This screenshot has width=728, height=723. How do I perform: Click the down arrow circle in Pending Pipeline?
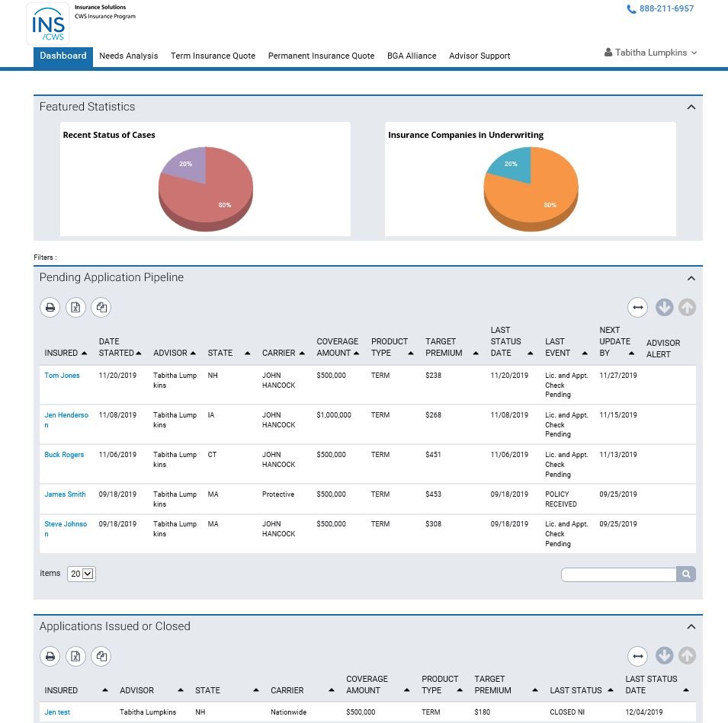pos(664,308)
